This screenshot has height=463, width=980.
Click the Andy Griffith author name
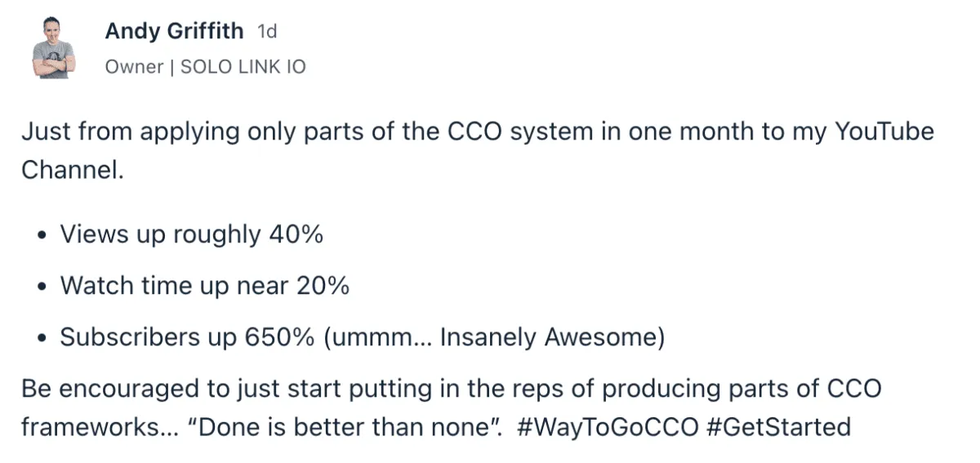[174, 32]
